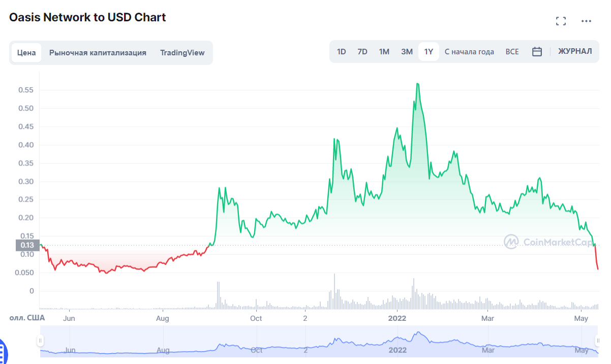The height and width of the screenshot is (364, 611).
Task: Click the 2022 label on the x-axis
Action: [x=398, y=318]
